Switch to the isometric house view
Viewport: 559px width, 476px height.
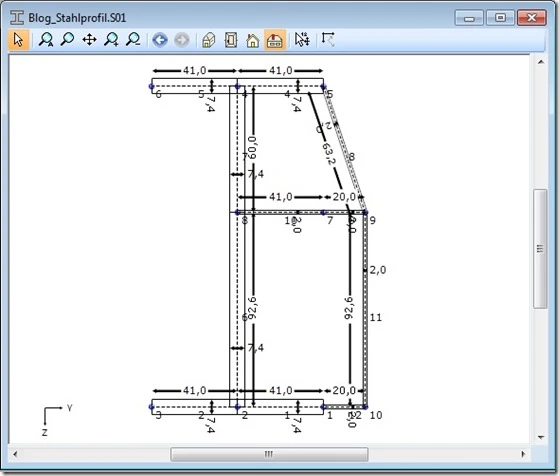pyautogui.click(x=209, y=40)
